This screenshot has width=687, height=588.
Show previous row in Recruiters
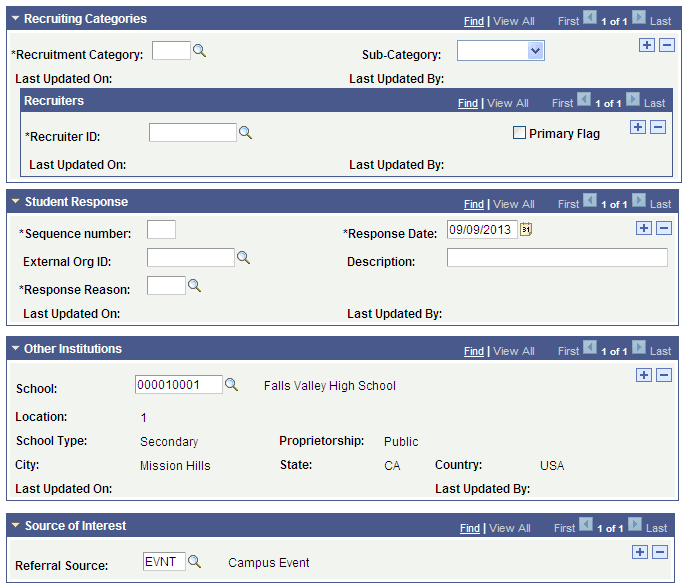pyautogui.click(x=584, y=100)
